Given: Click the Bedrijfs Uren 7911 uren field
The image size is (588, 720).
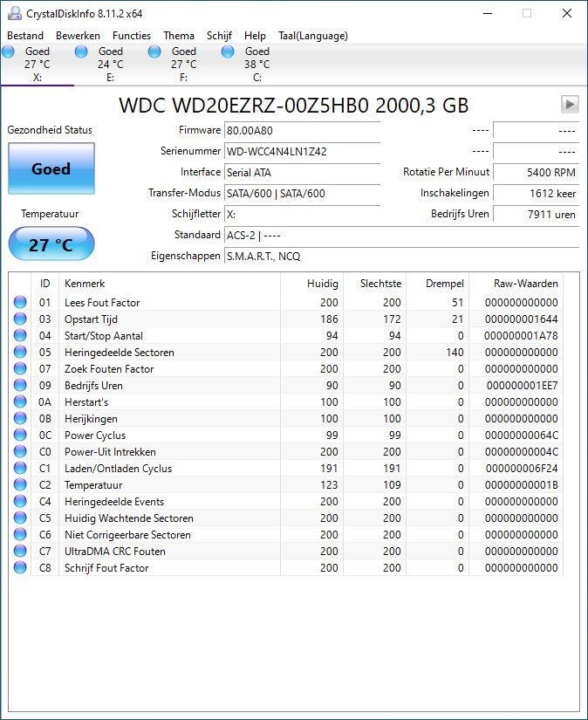Looking at the screenshot, I should [x=536, y=214].
